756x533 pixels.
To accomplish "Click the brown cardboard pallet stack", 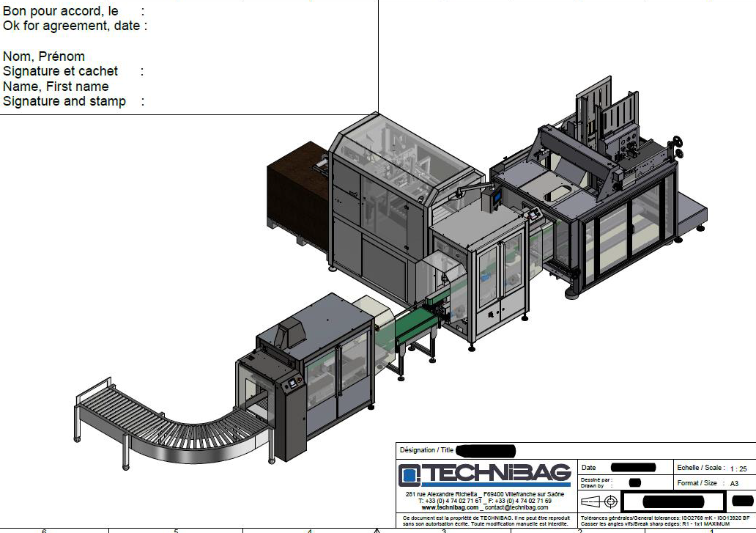I will click(297, 199).
